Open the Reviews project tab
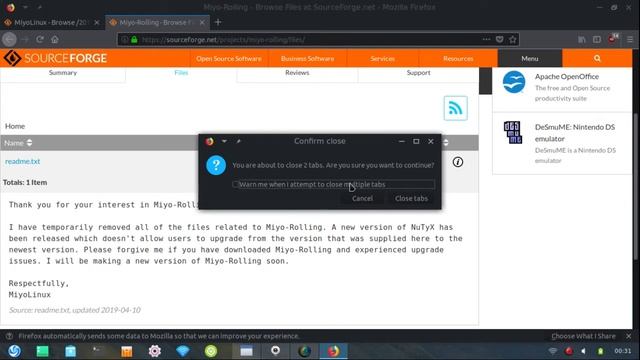The width and height of the screenshot is (640, 360). tap(297, 73)
